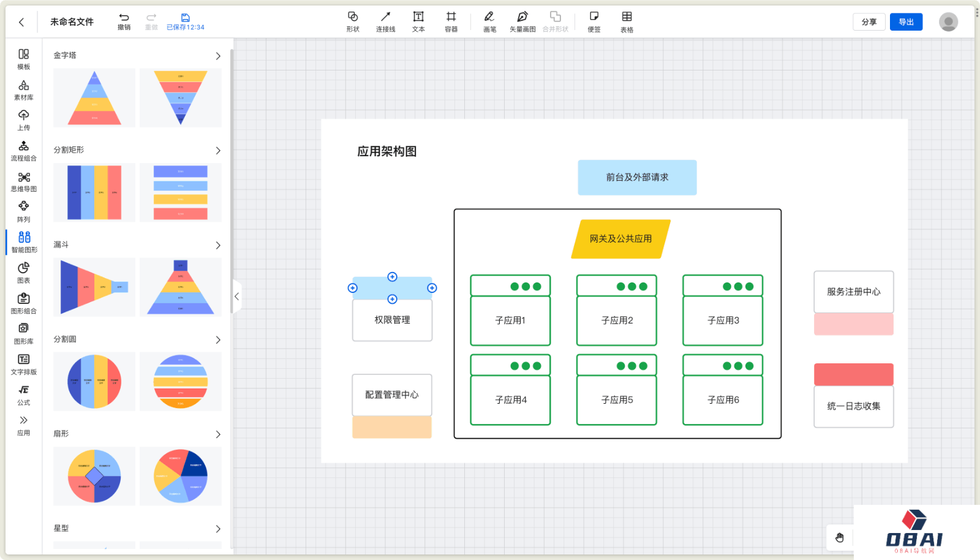The image size is (980, 560).
Task: Collapse the left shapes panel
Action: coord(236,297)
